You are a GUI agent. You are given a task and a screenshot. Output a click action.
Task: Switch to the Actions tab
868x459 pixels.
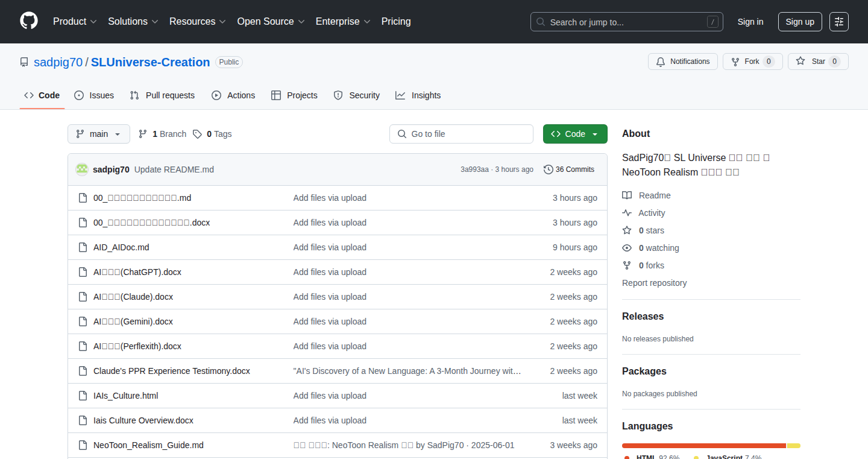[x=233, y=95]
